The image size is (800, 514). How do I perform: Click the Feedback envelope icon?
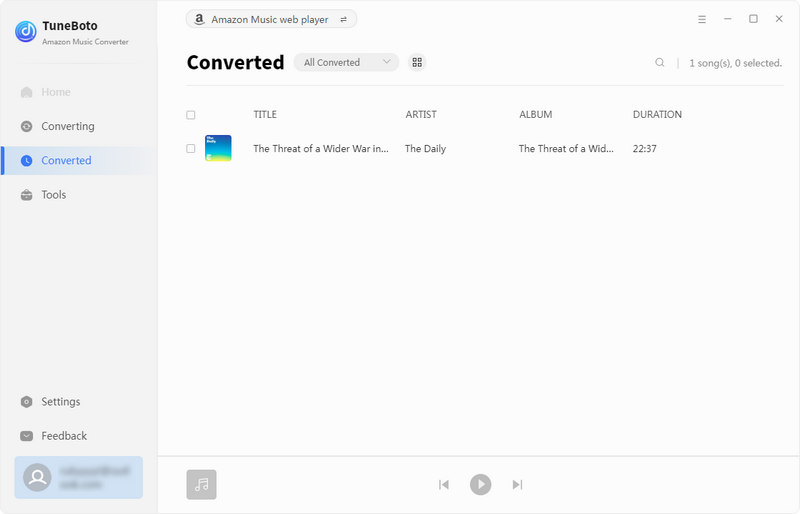coord(27,436)
